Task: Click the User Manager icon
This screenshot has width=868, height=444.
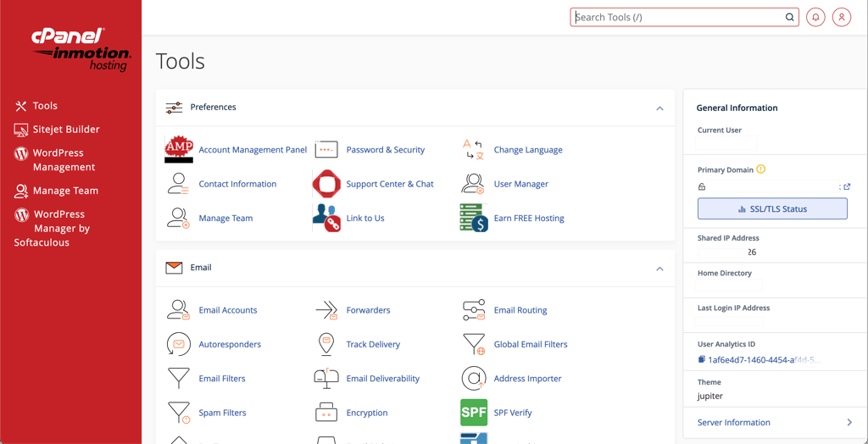Action: click(x=473, y=184)
